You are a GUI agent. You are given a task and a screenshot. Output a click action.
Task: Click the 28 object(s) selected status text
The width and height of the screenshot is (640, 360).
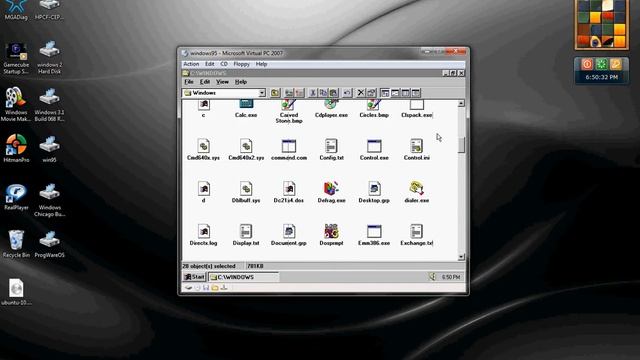click(x=209, y=266)
